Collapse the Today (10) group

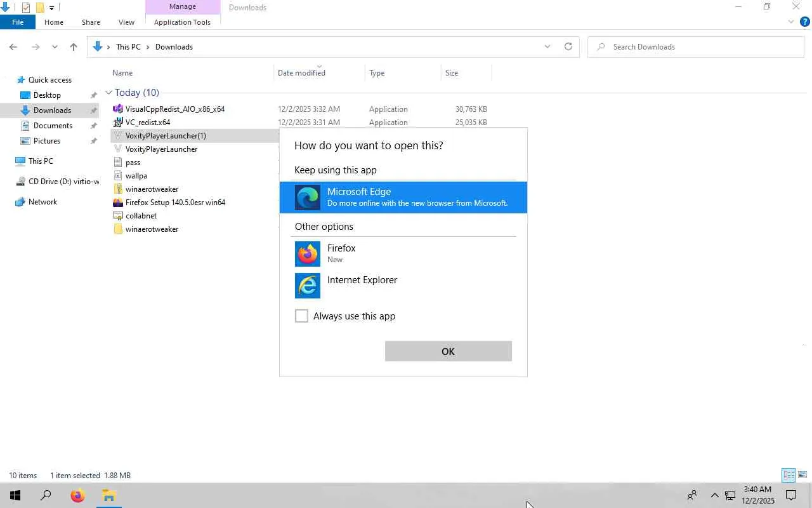click(108, 93)
